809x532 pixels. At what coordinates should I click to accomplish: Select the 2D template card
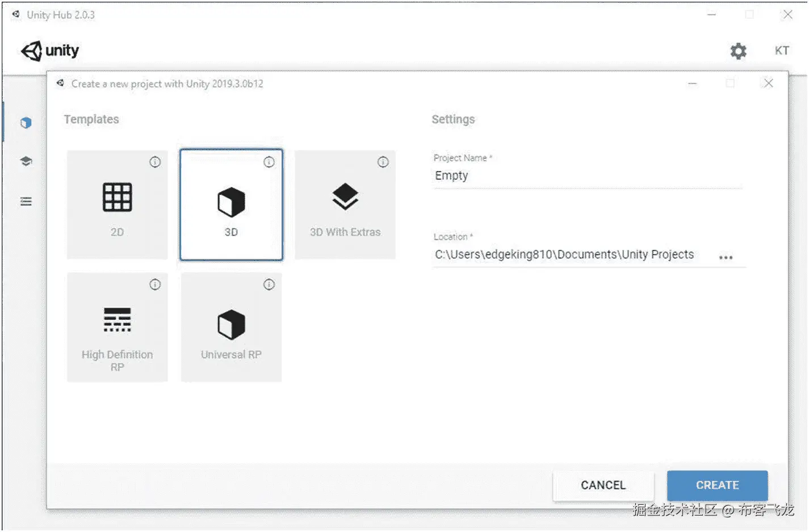pyautogui.click(x=118, y=205)
